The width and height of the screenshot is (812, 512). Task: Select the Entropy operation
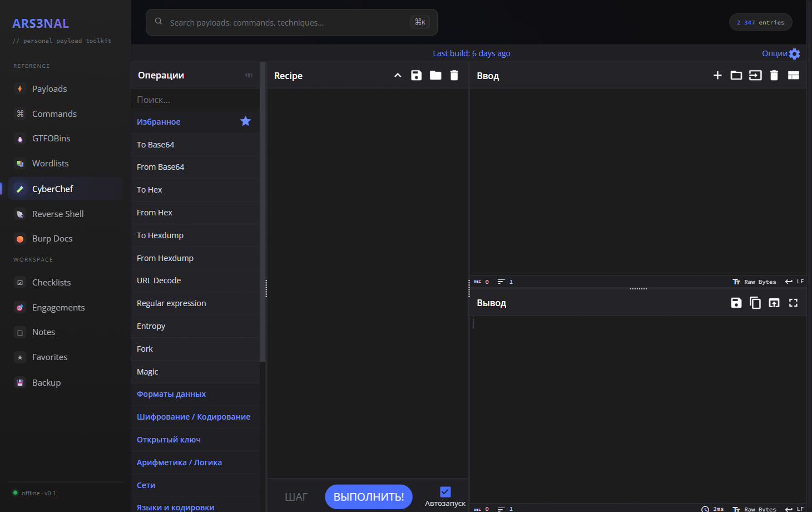pos(195,326)
